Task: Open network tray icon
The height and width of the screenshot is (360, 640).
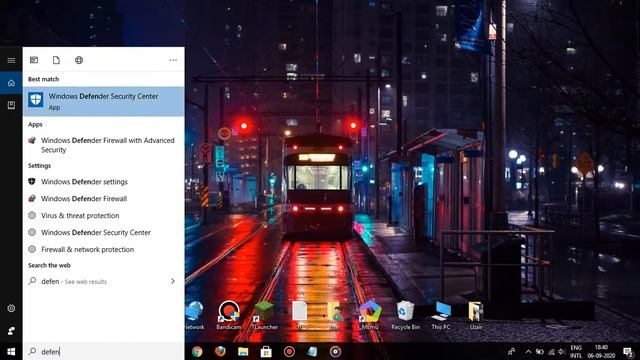Action: [x=551, y=351]
